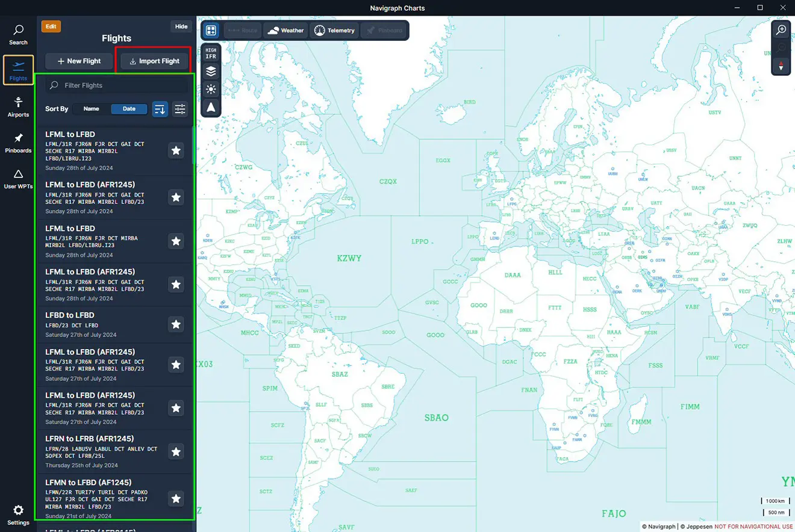This screenshot has width=795, height=532.
Task: Click the FAJO region label on map
Action: 614,513
